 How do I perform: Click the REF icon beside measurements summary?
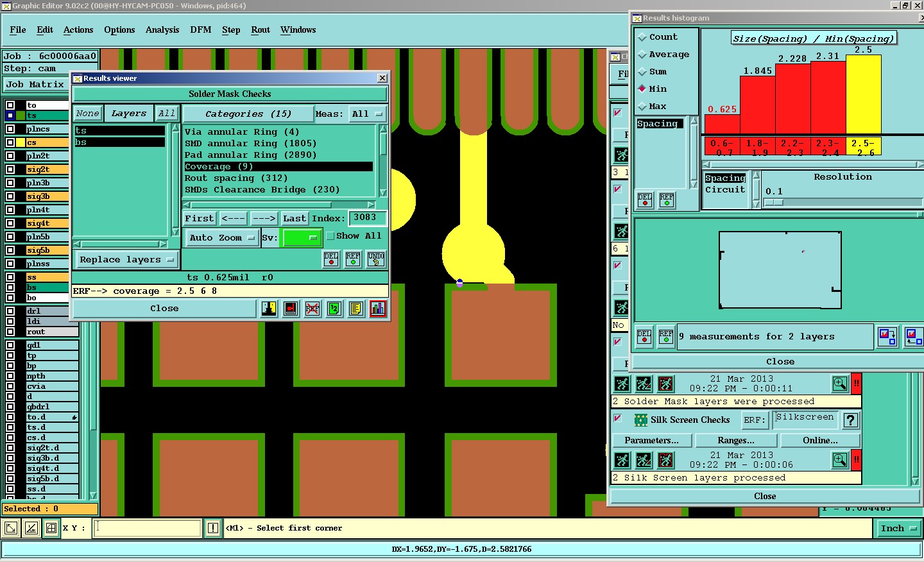coord(666,336)
